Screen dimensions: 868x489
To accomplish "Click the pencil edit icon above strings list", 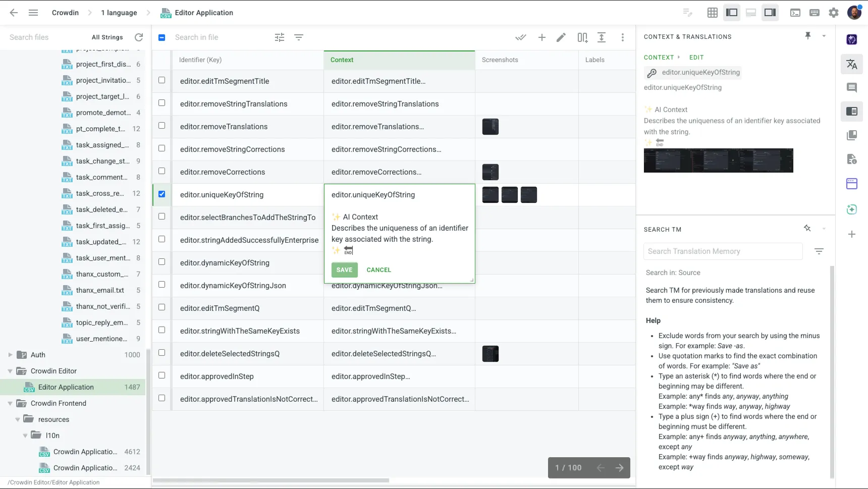I will click(561, 37).
